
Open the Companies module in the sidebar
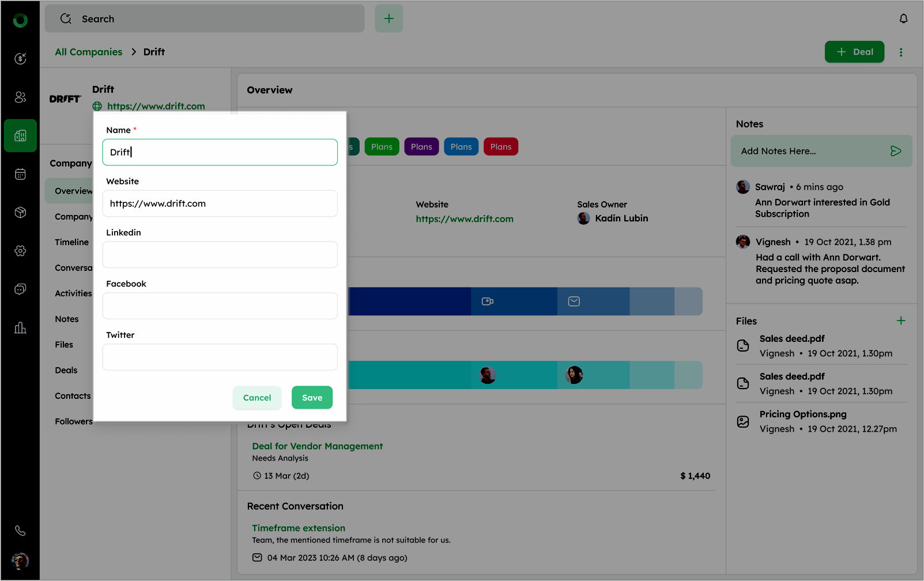pyautogui.click(x=20, y=135)
